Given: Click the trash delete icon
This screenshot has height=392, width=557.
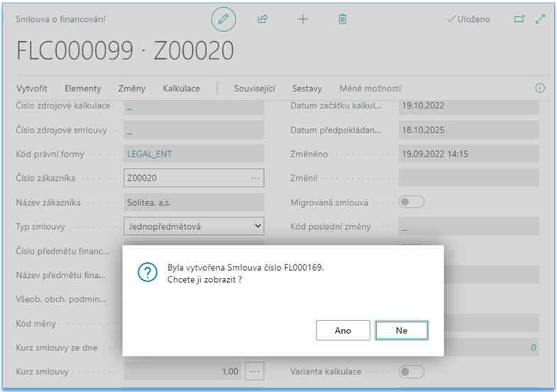Looking at the screenshot, I should (x=343, y=19).
